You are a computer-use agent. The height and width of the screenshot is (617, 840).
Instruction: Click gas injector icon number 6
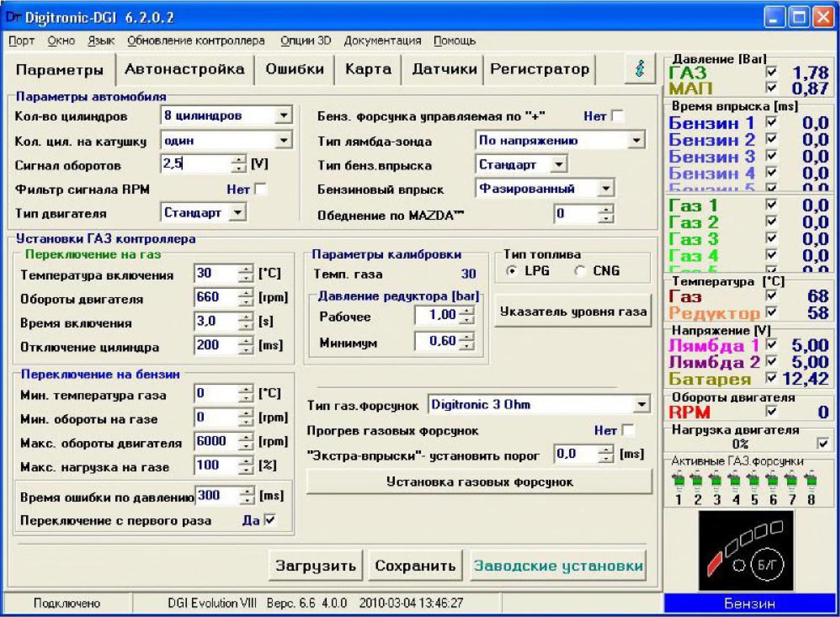click(x=773, y=481)
